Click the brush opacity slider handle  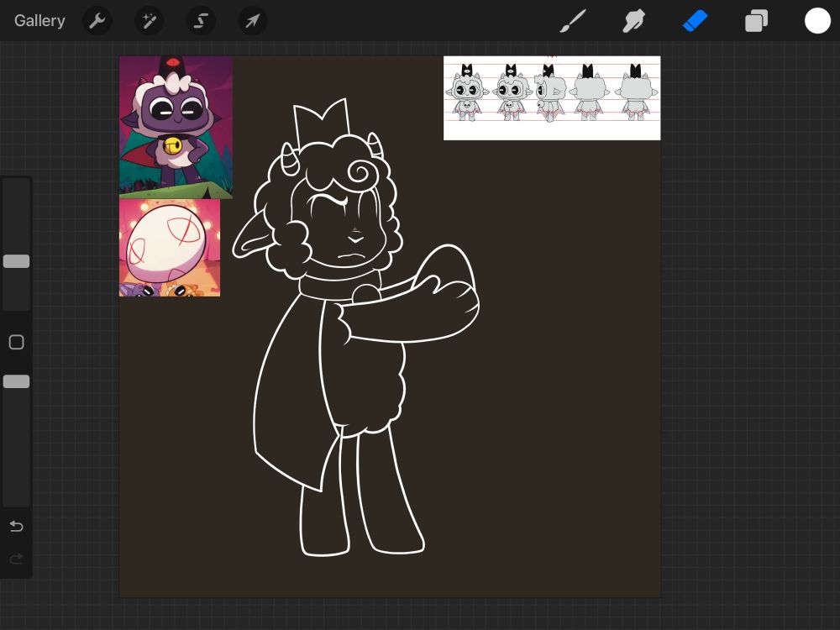pyautogui.click(x=16, y=381)
